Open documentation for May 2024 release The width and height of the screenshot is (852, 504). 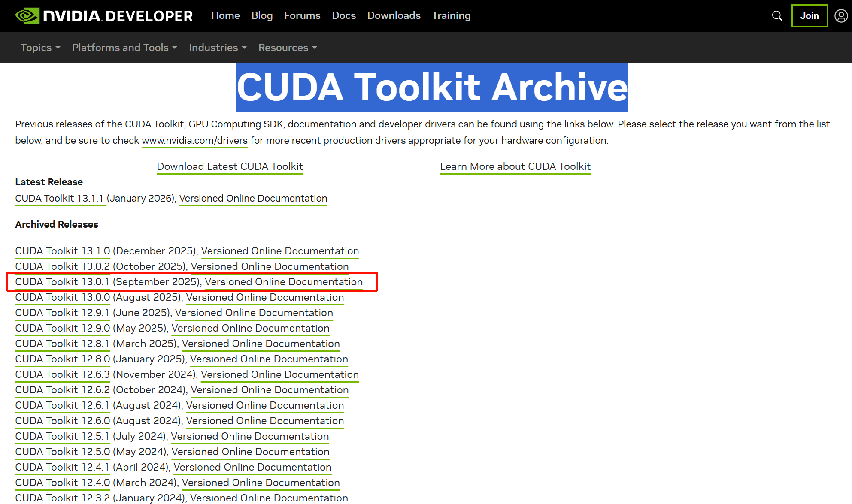tap(250, 452)
